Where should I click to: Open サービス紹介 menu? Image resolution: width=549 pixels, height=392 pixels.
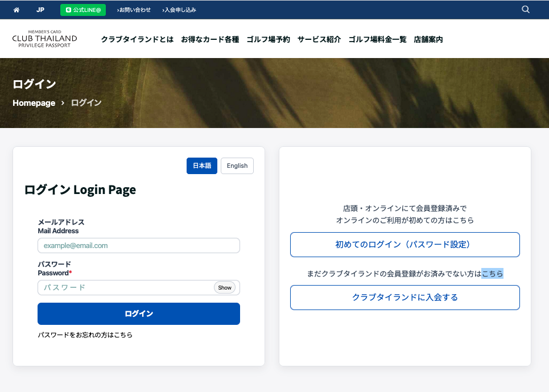pos(319,39)
